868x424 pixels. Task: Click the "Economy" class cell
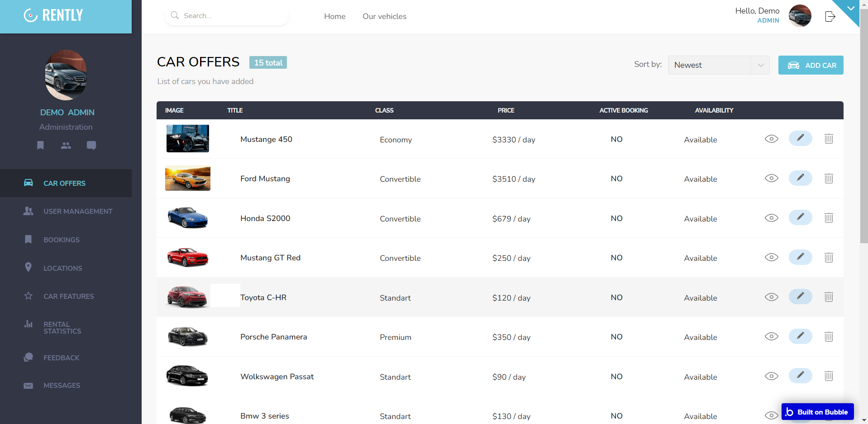pyautogui.click(x=396, y=140)
